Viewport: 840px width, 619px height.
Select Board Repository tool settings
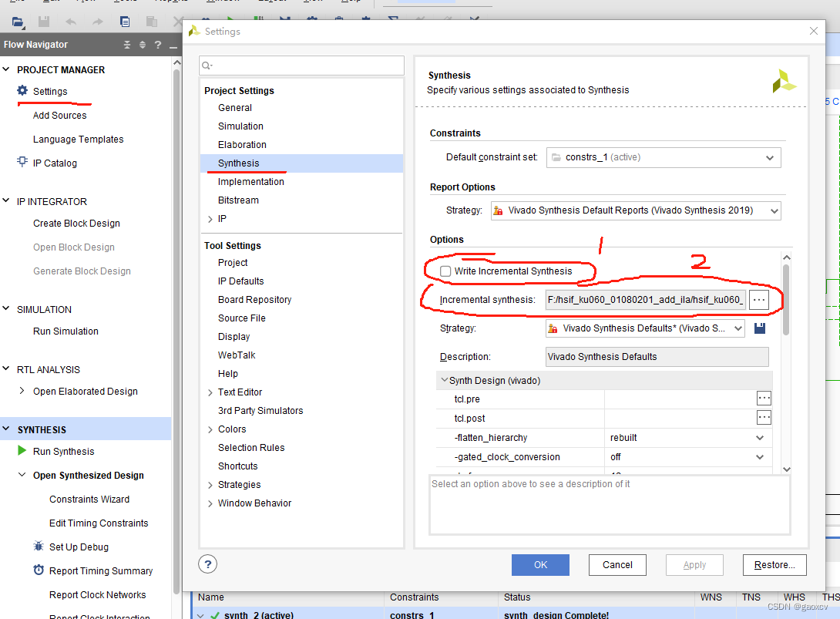click(x=254, y=300)
